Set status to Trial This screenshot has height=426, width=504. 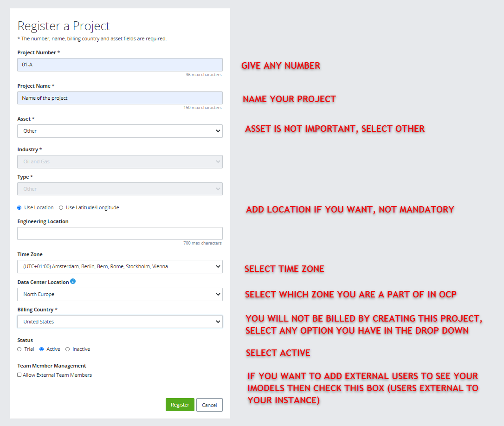19,349
